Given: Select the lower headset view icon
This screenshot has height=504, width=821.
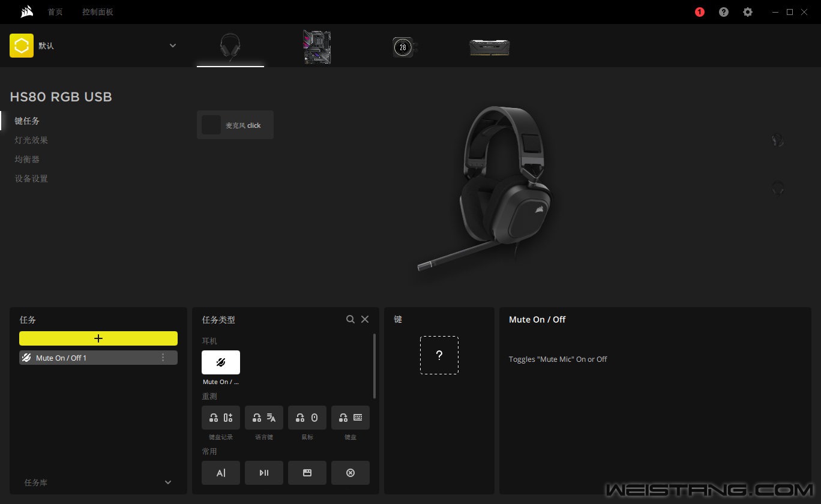Looking at the screenshot, I should click(x=778, y=188).
